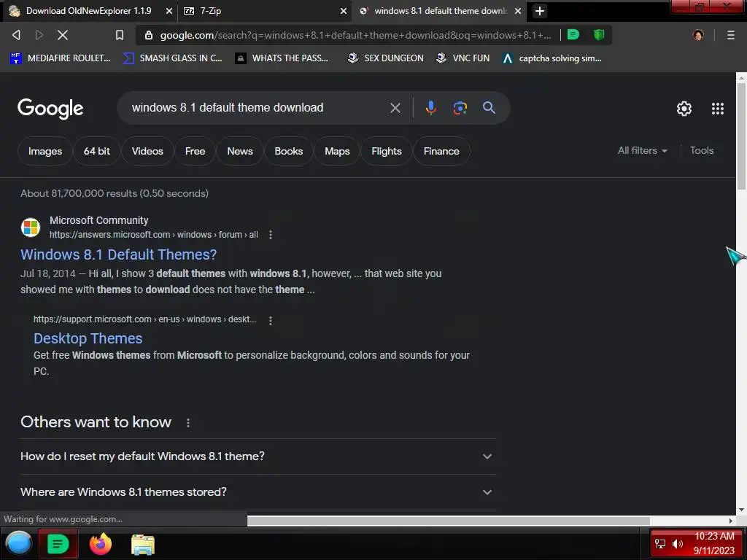Filter results by Videos

click(x=147, y=151)
